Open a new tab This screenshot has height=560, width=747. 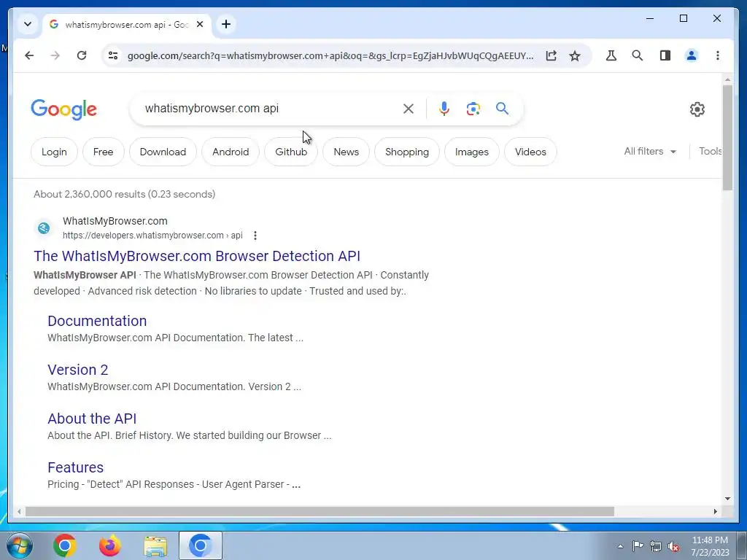tap(226, 24)
